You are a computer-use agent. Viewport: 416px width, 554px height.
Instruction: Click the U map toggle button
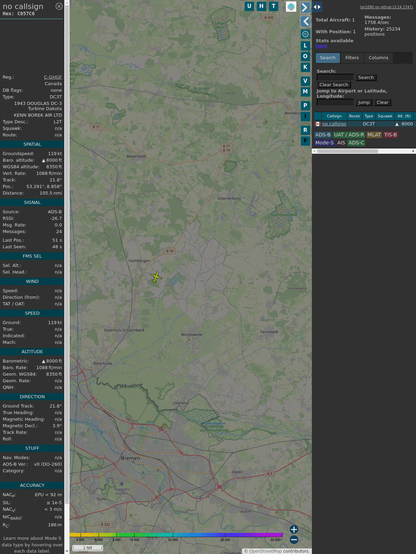point(249,6)
